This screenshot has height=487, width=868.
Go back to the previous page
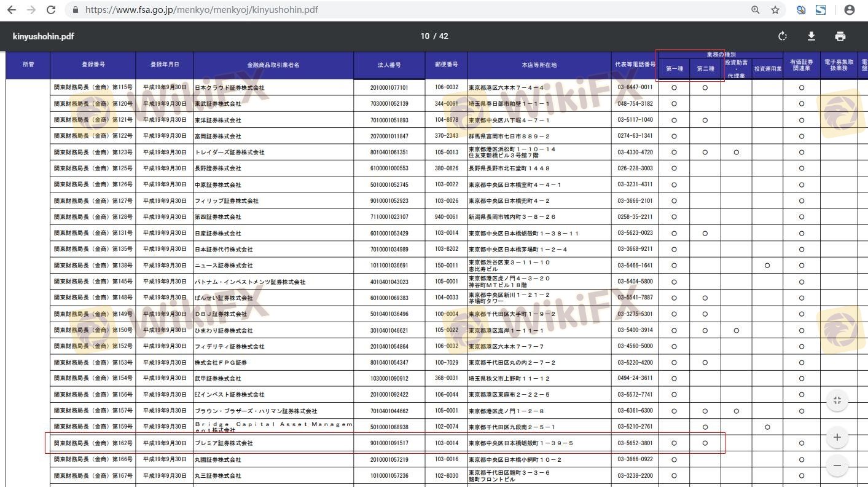(x=12, y=10)
